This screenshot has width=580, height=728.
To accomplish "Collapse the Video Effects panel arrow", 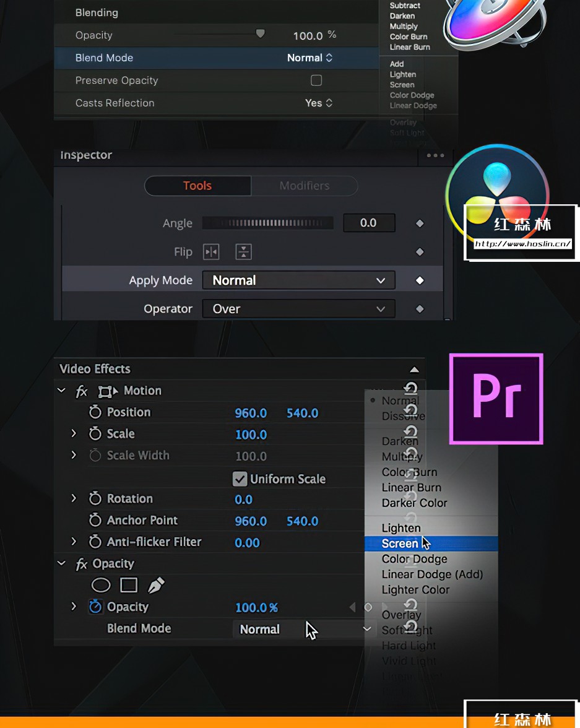I will pos(414,370).
